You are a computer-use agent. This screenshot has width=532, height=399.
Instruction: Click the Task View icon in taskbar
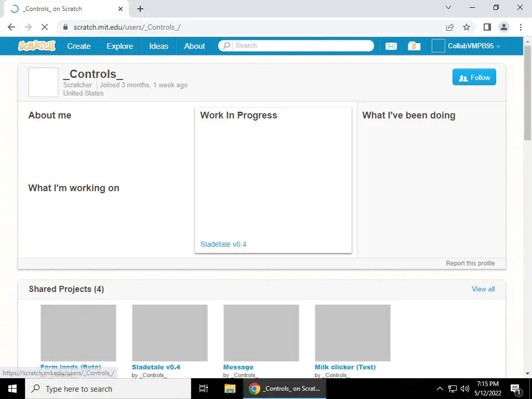point(204,389)
